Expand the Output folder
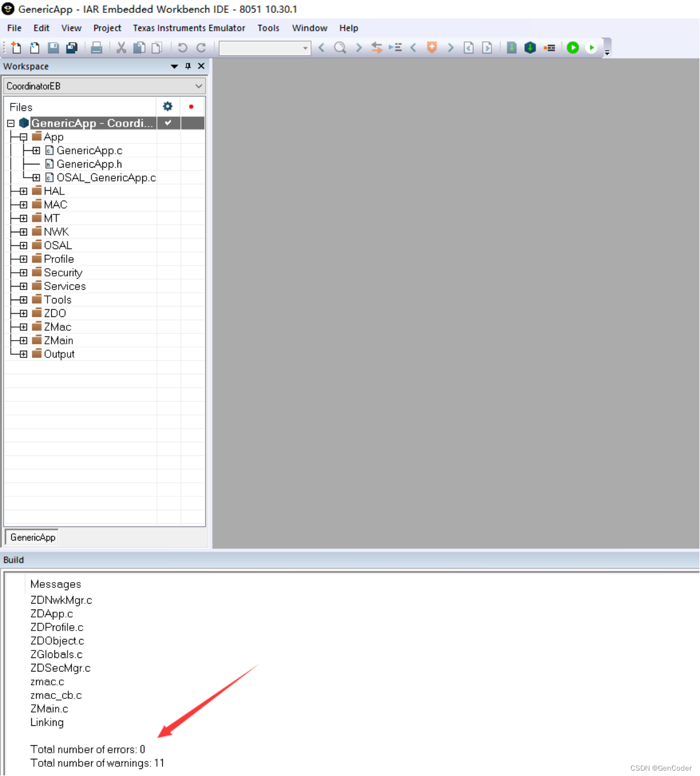 (x=23, y=354)
